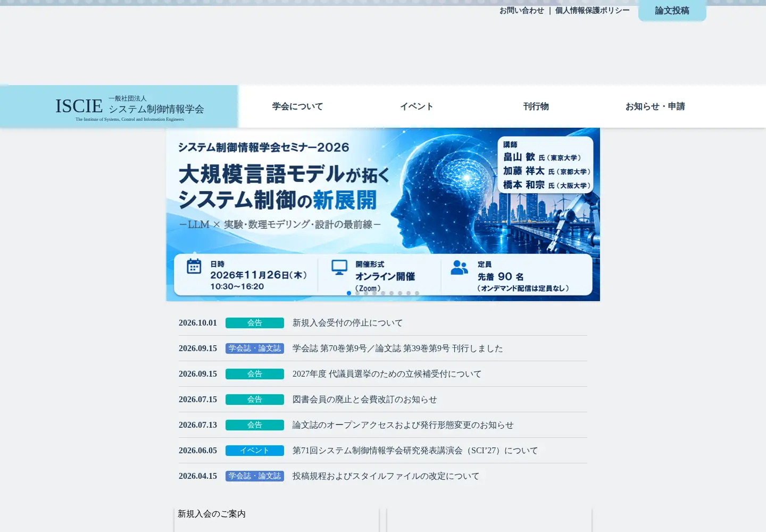Open news 第71回システム制御情報学会研究発表講演会(SCI'27)について

coord(415,451)
